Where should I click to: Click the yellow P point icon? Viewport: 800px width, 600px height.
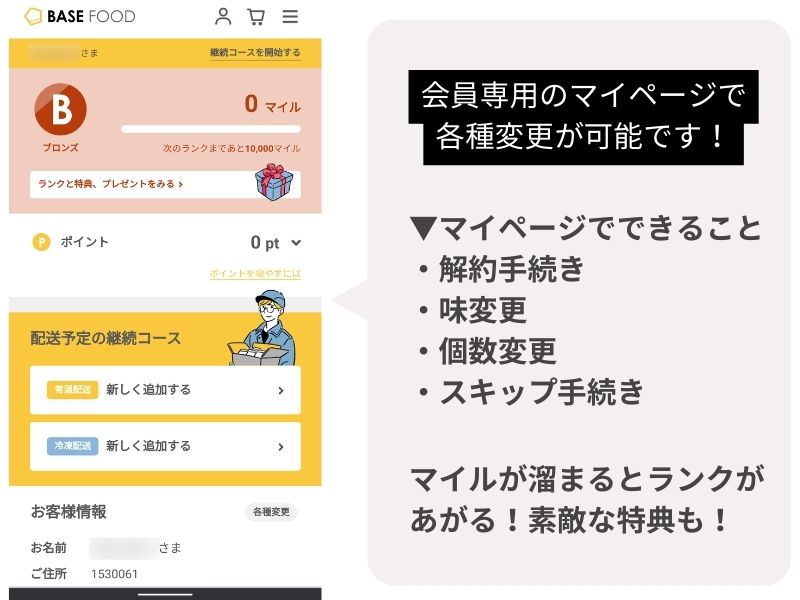[x=41, y=242]
